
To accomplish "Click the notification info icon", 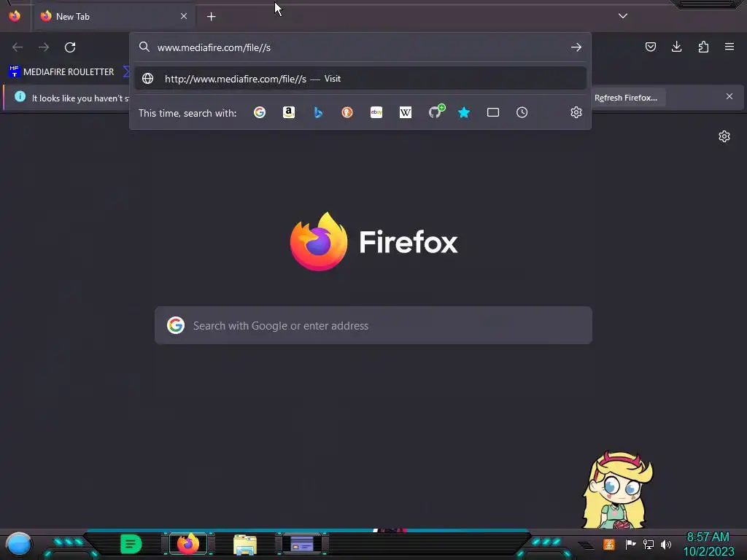I will [20, 97].
